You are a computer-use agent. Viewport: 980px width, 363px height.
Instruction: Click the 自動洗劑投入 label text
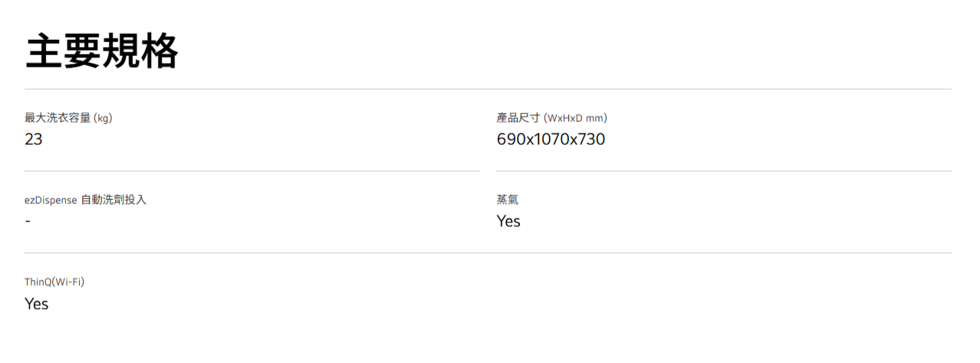tap(113, 200)
